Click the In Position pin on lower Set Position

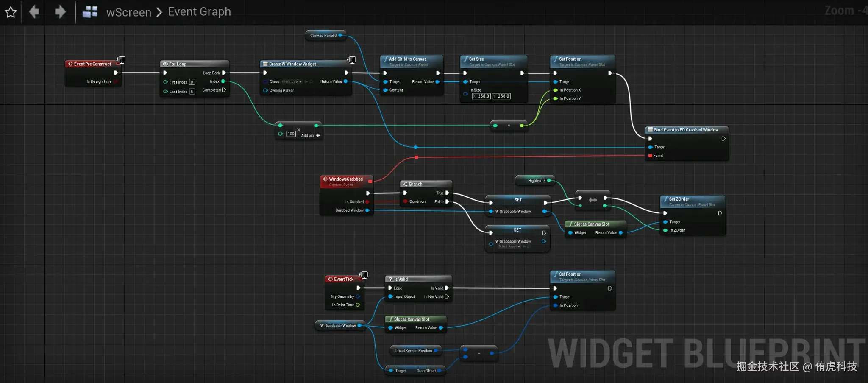pos(556,305)
